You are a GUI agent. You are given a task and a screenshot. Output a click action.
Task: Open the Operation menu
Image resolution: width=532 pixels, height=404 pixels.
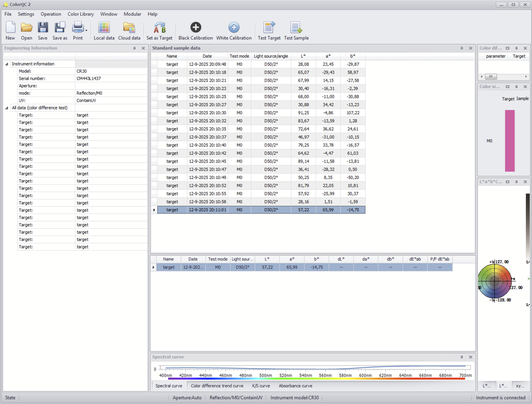point(51,14)
